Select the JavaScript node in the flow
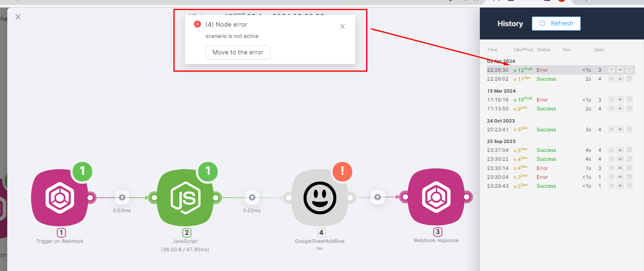644x271 pixels. 185,197
